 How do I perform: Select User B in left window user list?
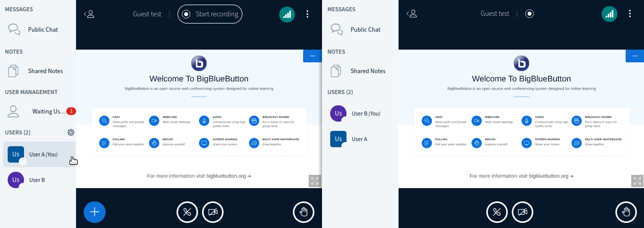coord(39,180)
